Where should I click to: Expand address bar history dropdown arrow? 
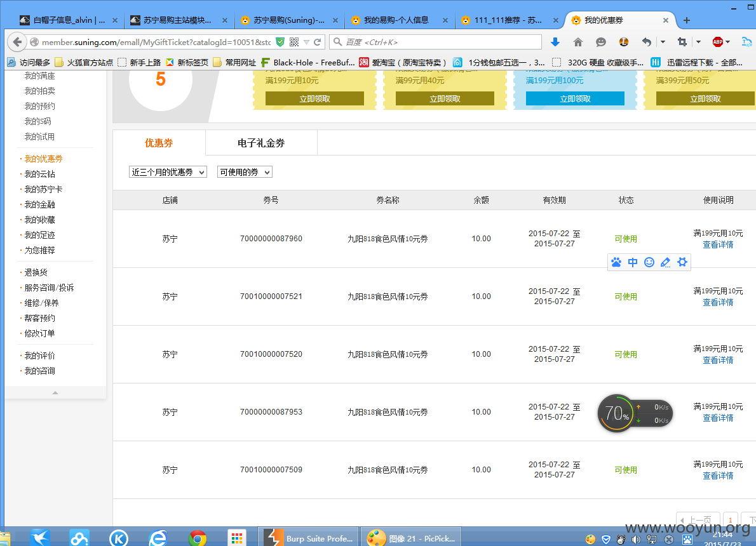point(306,42)
